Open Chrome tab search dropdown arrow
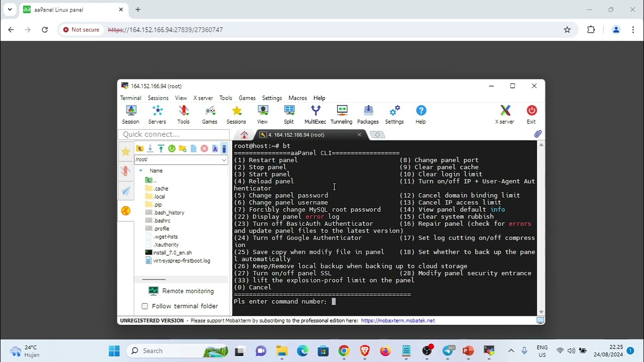644x362 pixels. 10,10
